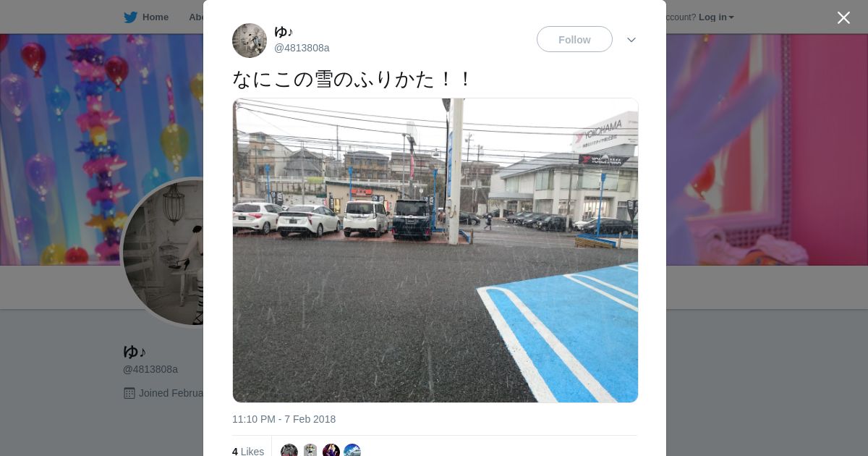
Task: View the 4 Likes list
Action: click(x=248, y=452)
